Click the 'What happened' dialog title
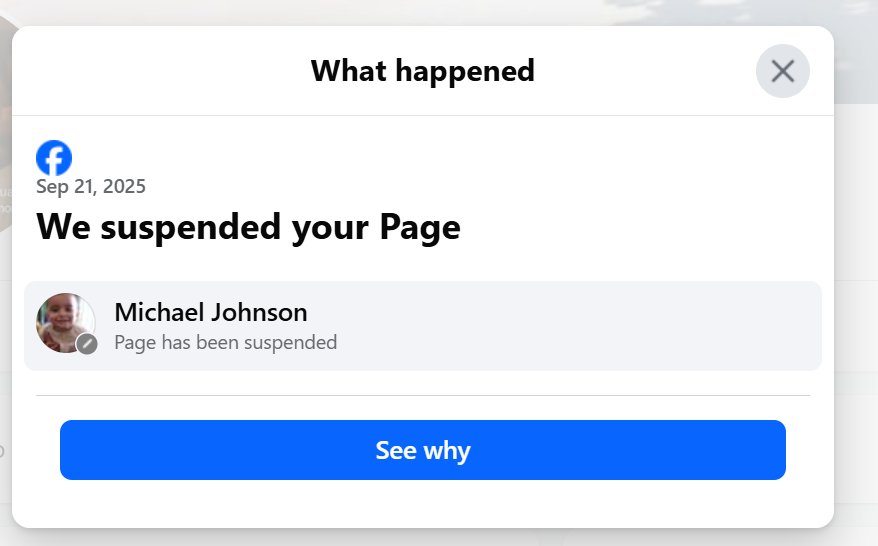Viewport: 878px width, 546px height. pyautogui.click(x=423, y=71)
